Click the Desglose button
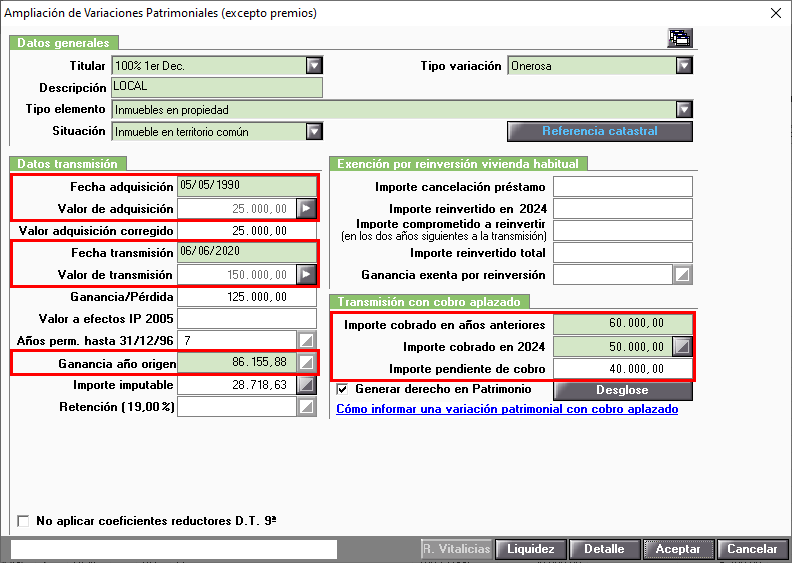792x563 pixels. [x=622, y=390]
